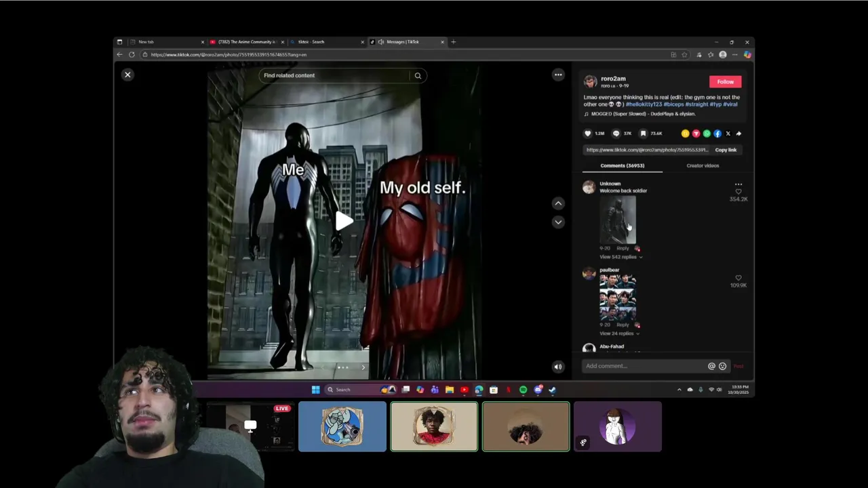Open paulbear's comment image
The image size is (868, 488).
(618, 298)
